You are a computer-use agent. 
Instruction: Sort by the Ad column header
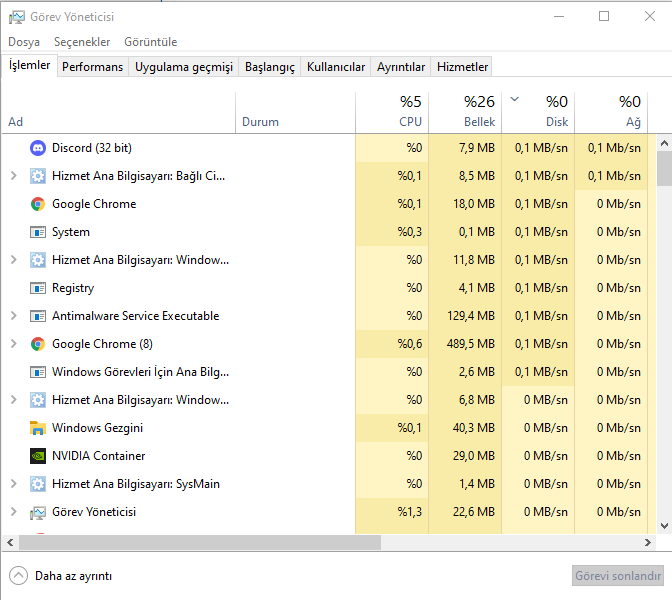click(x=119, y=112)
